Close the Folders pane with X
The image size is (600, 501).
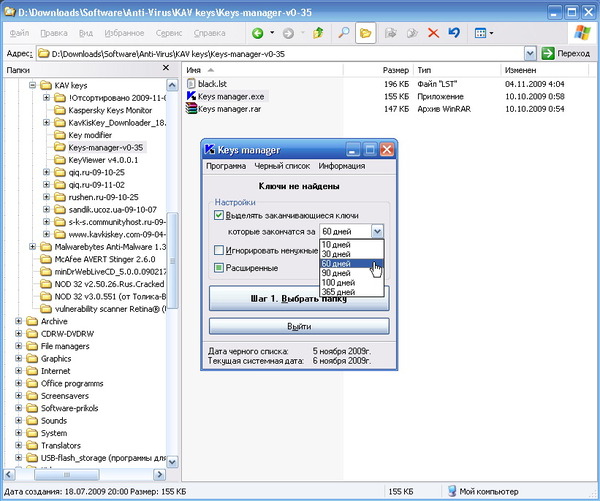[x=166, y=68]
